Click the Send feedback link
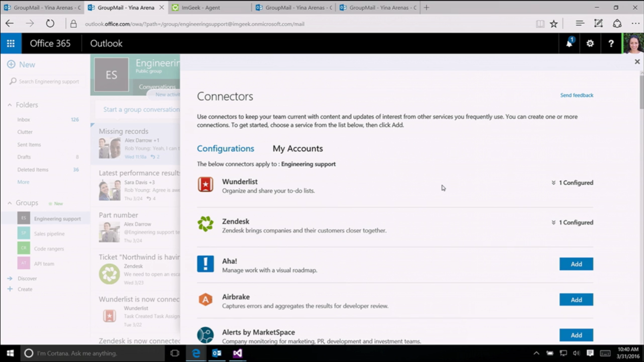 [576, 95]
